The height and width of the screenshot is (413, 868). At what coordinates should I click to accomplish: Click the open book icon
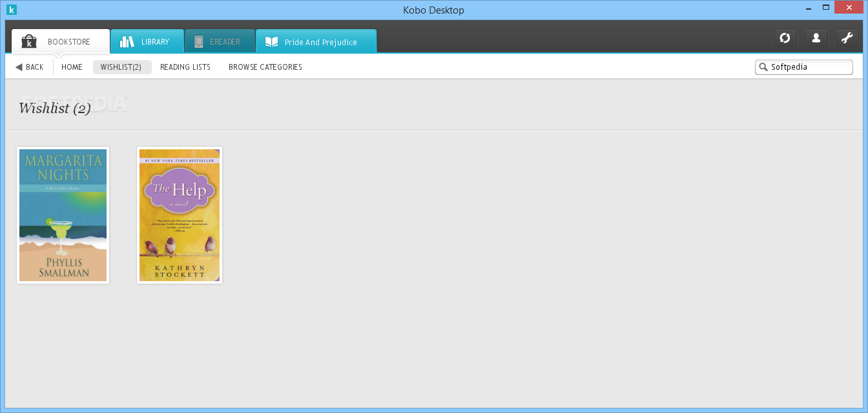[x=271, y=42]
